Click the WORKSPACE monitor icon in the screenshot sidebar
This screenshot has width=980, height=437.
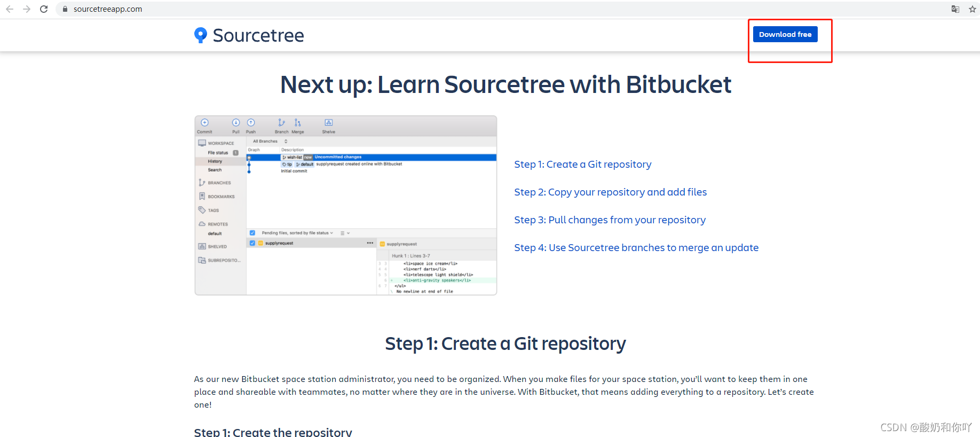tap(202, 143)
